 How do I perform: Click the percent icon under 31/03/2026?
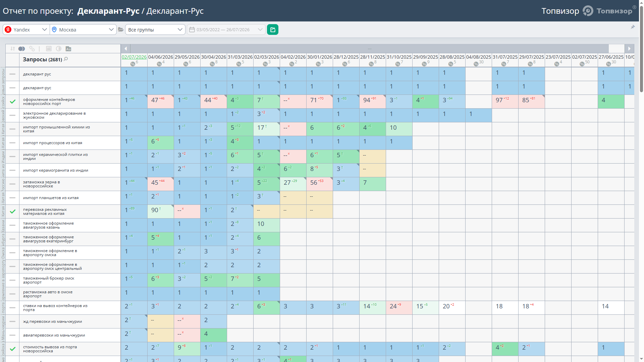239,64
